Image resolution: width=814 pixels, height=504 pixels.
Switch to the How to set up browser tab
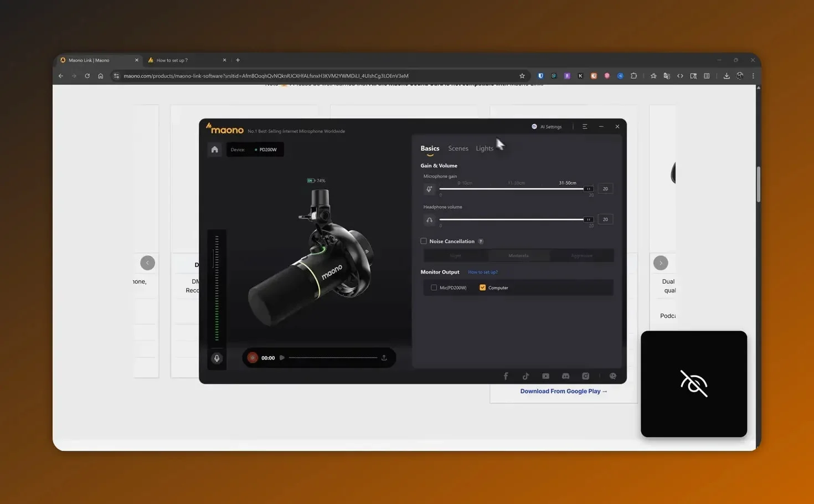(187, 60)
